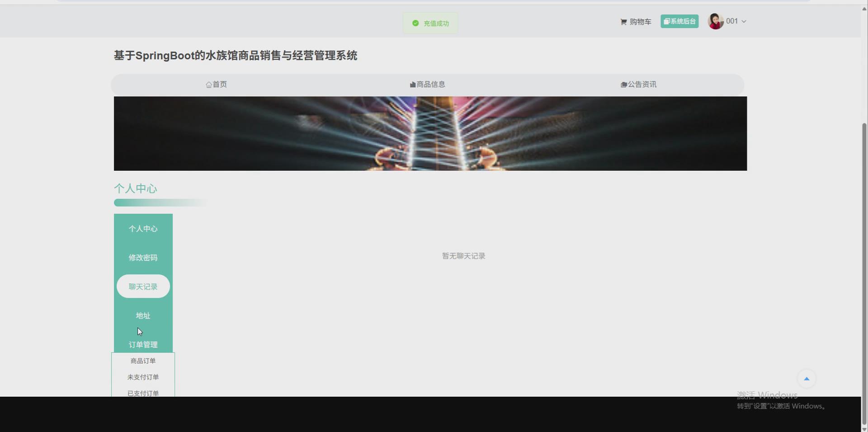Select 聊天记录 in the sidebar
Viewport: 868px width, 432px height.
143,286
